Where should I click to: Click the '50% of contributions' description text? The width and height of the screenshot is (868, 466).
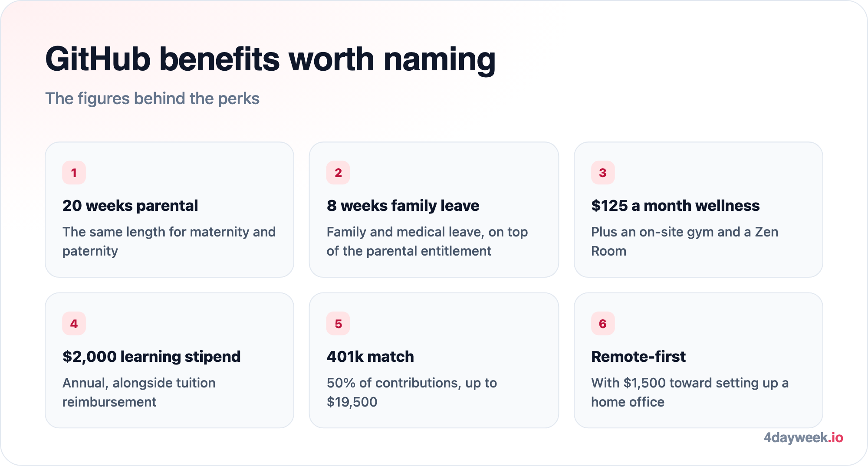[412, 392]
